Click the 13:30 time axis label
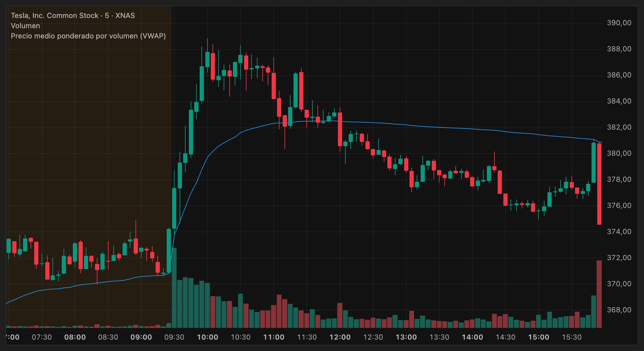The image size is (644, 351). 440,337
